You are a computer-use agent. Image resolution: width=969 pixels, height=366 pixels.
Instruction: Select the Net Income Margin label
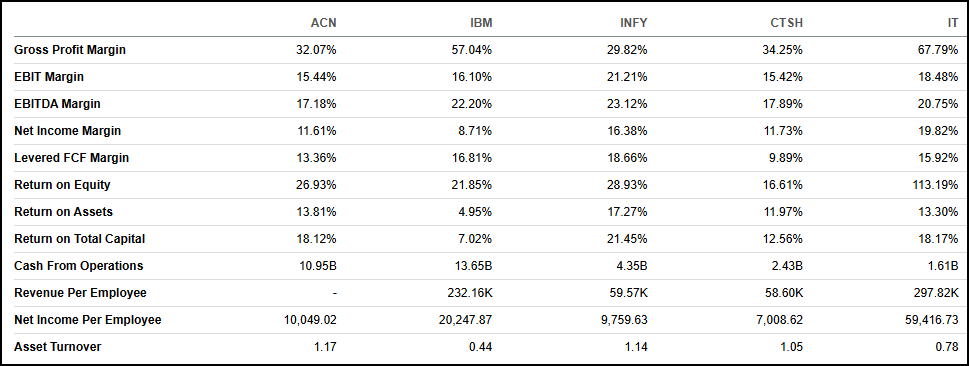(67, 131)
